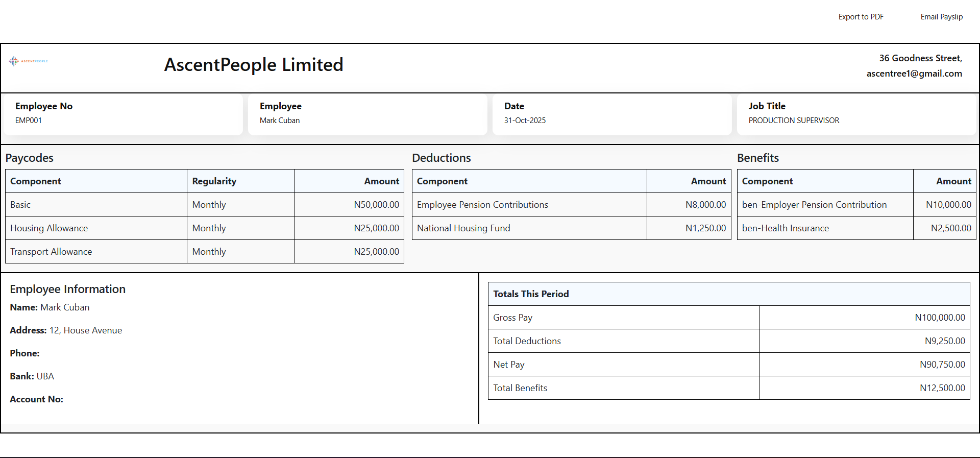
Task: Click the Total Benefits amount N12,500.00
Action: 942,388
